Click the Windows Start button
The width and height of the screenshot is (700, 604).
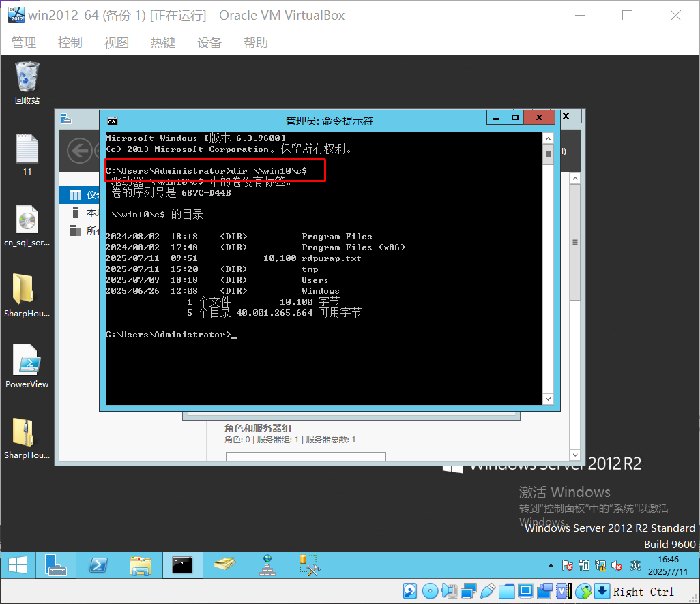pyautogui.click(x=18, y=564)
